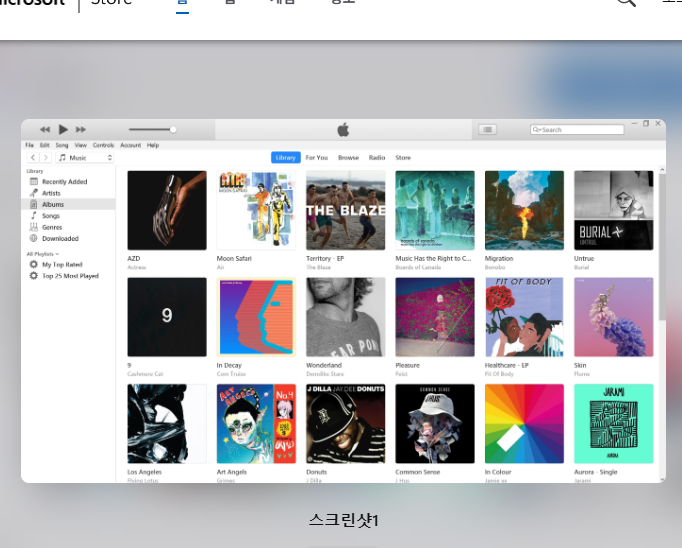The image size is (682, 548).
Task: Go forward with the right chevron button
Action: coord(46,157)
